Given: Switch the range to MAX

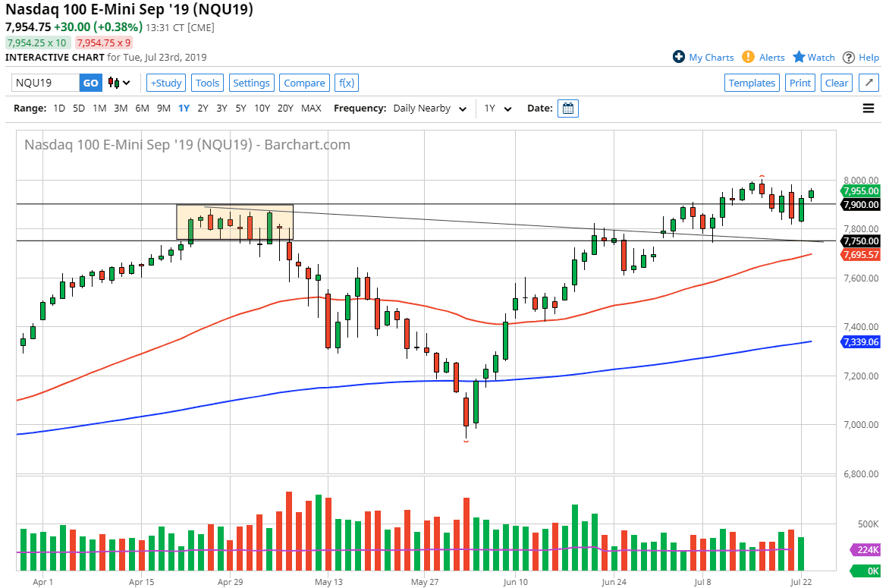Looking at the screenshot, I should 311,108.
